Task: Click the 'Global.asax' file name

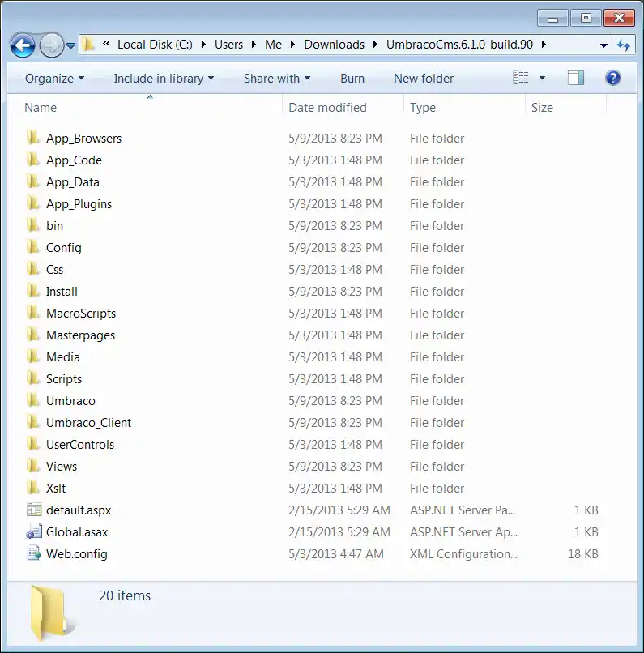Action: (x=77, y=531)
